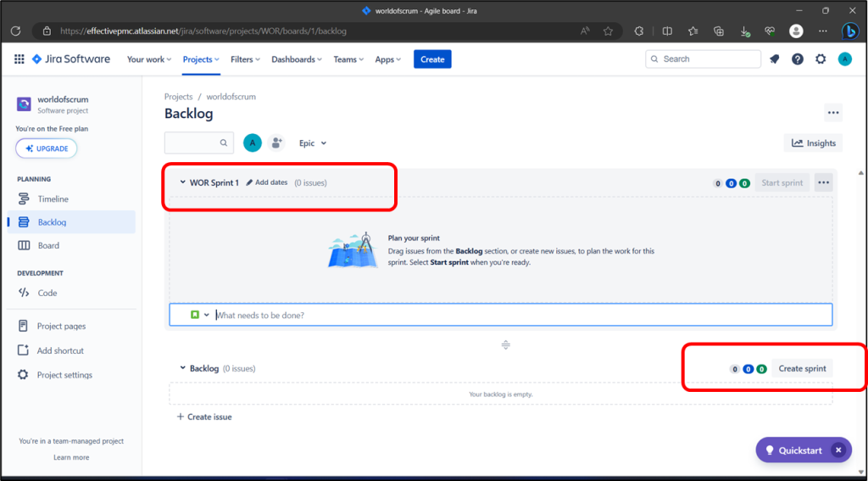Click the read aloud icon in address bar
This screenshot has width=868, height=481.
click(585, 31)
